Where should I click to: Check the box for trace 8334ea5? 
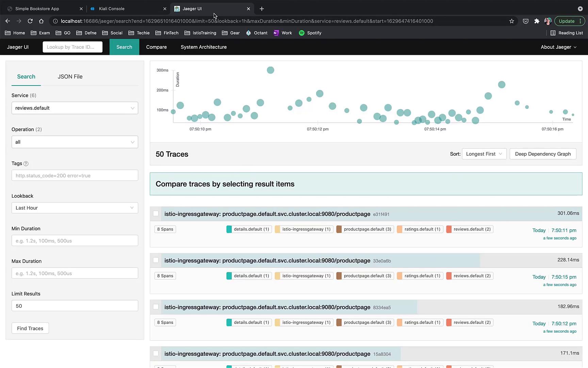coord(156,307)
